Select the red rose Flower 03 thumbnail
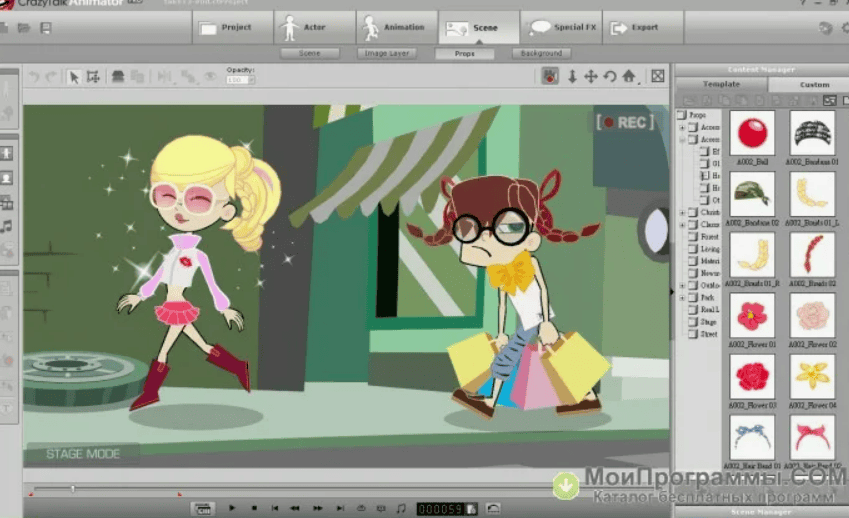The height and width of the screenshot is (518, 849). click(x=752, y=376)
